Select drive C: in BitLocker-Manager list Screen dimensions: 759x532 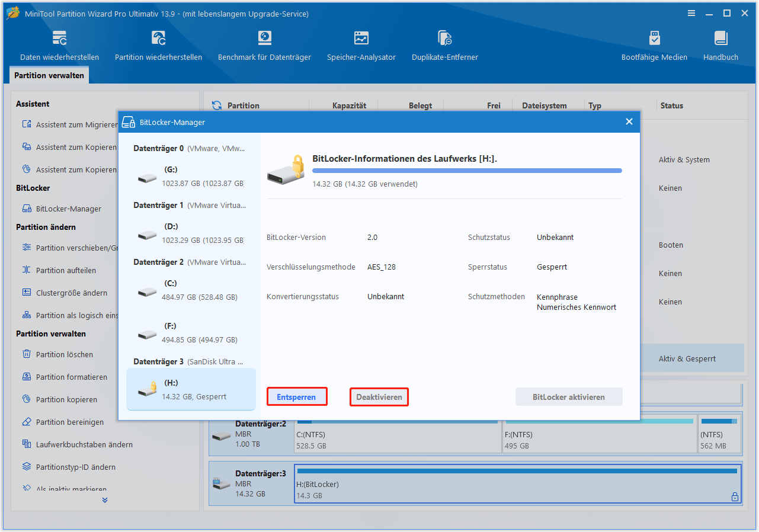click(191, 290)
